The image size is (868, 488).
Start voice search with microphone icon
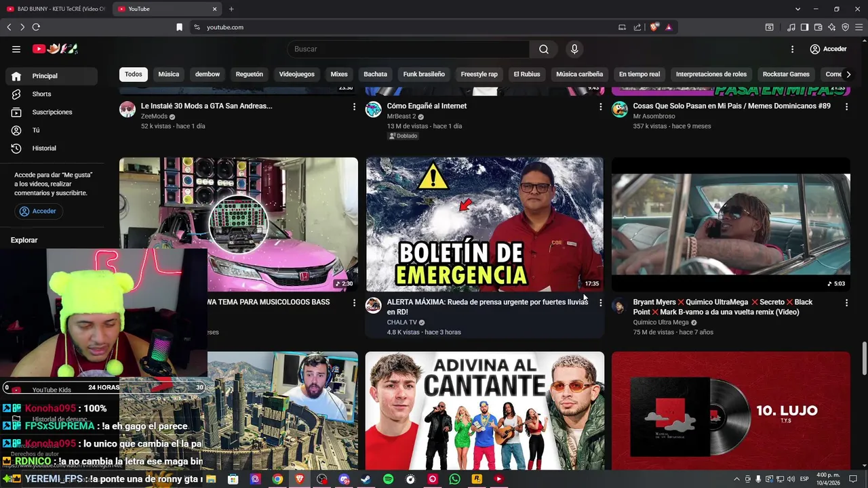tap(574, 49)
